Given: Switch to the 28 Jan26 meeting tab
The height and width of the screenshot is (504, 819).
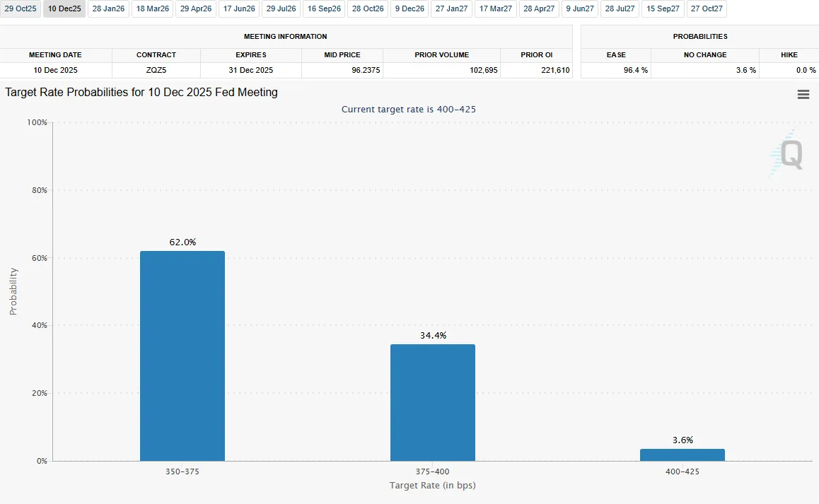Looking at the screenshot, I should 108,9.
